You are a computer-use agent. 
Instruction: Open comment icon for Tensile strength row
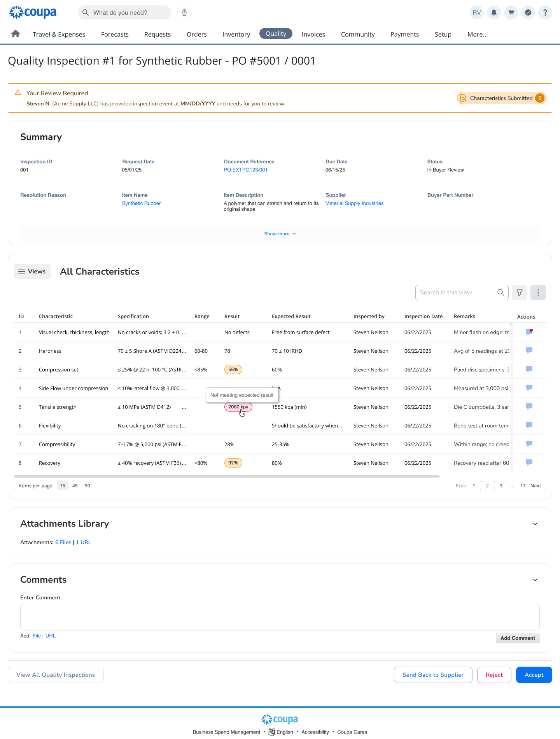(x=529, y=406)
